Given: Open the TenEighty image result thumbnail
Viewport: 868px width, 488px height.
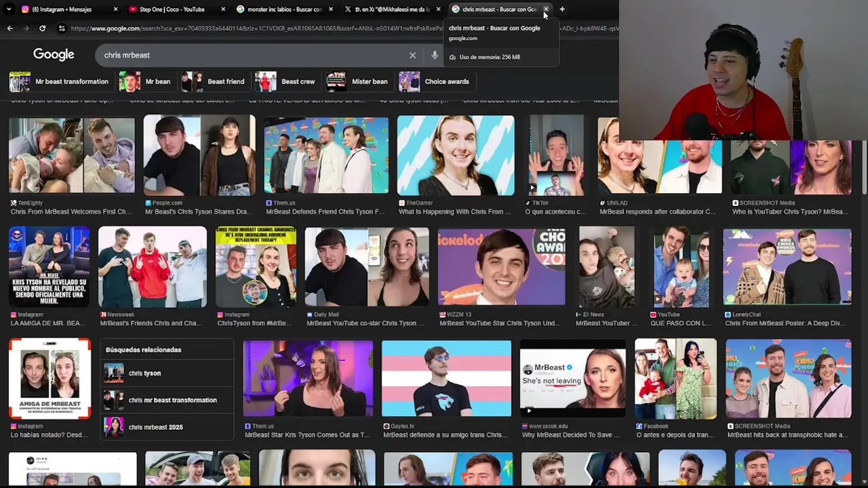Looking at the screenshot, I should [72, 155].
